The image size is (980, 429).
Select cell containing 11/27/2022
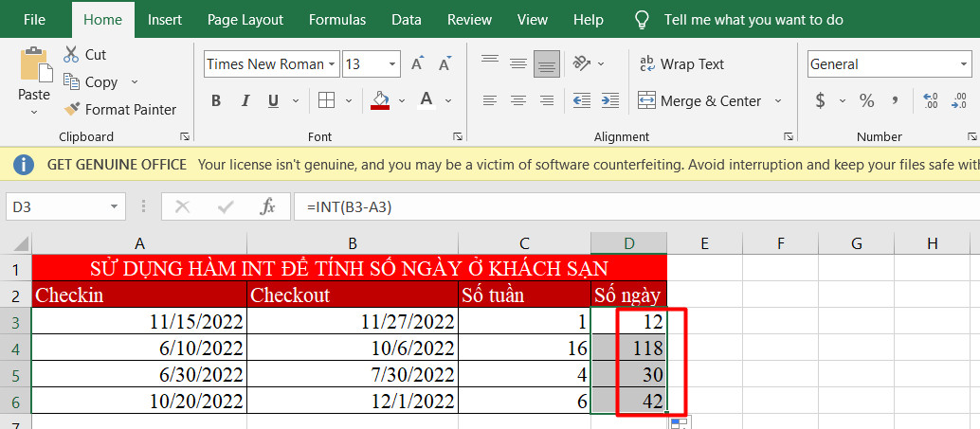click(353, 321)
